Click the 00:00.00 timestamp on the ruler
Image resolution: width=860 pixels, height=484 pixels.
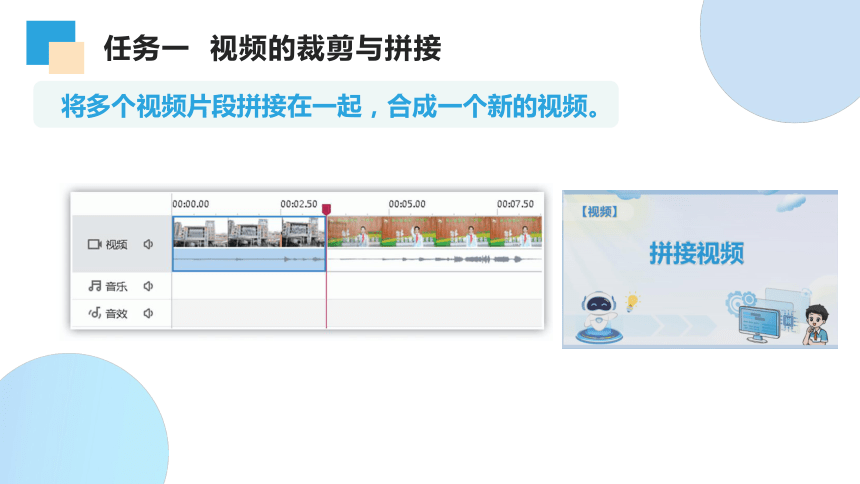(190, 204)
